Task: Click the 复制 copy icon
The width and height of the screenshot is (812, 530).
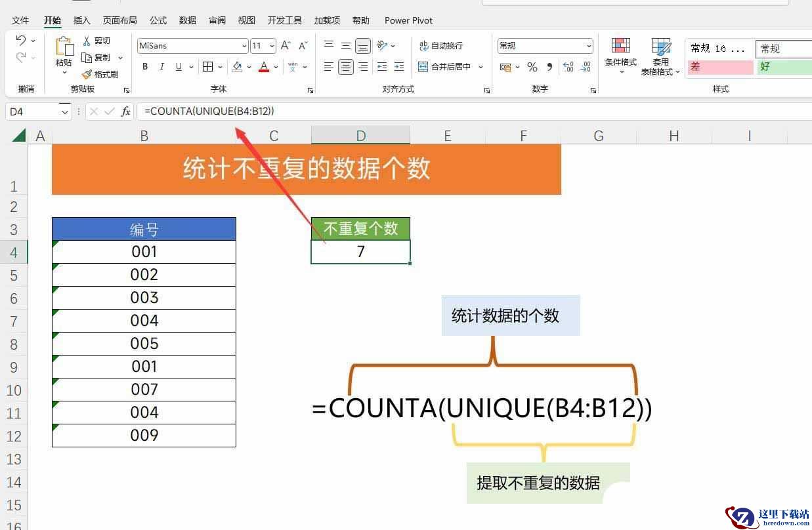Action: 87,58
